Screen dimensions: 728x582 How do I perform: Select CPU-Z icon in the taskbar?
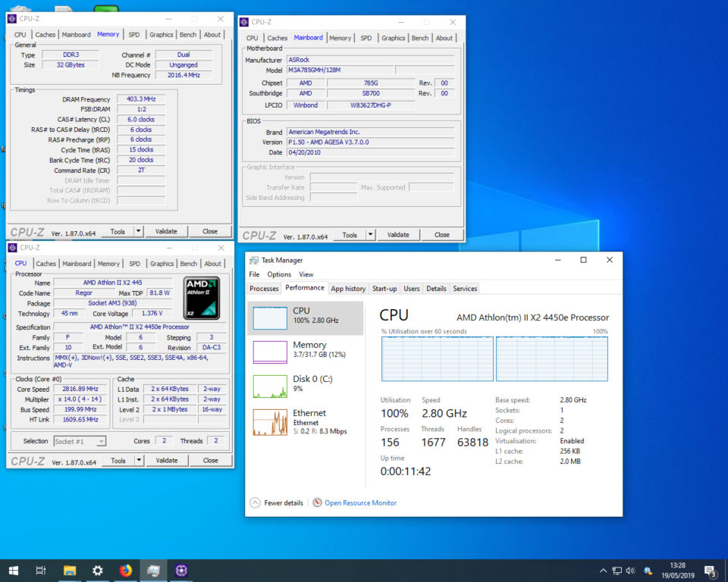(x=181, y=571)
